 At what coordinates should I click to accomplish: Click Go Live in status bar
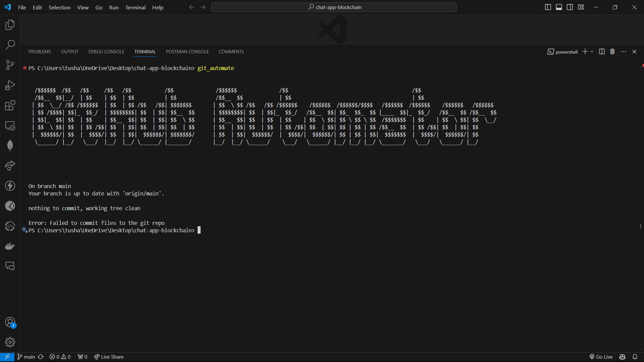tap(601, 357)
